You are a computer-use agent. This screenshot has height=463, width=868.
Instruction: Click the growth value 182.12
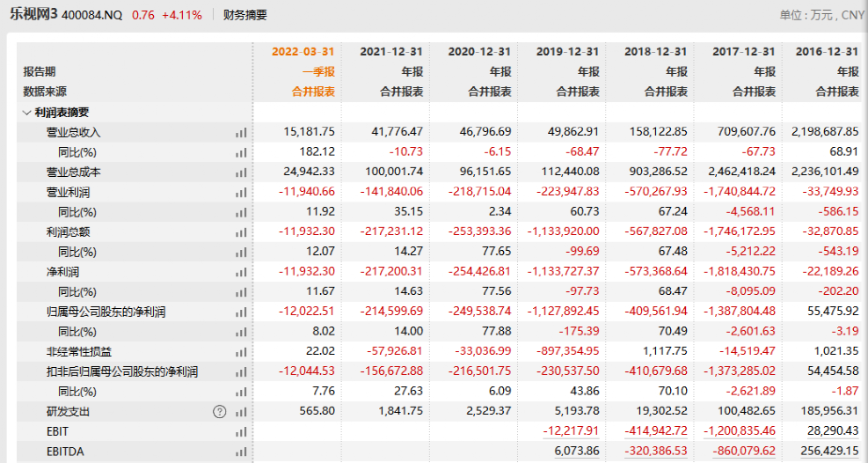tap(317, 151)
